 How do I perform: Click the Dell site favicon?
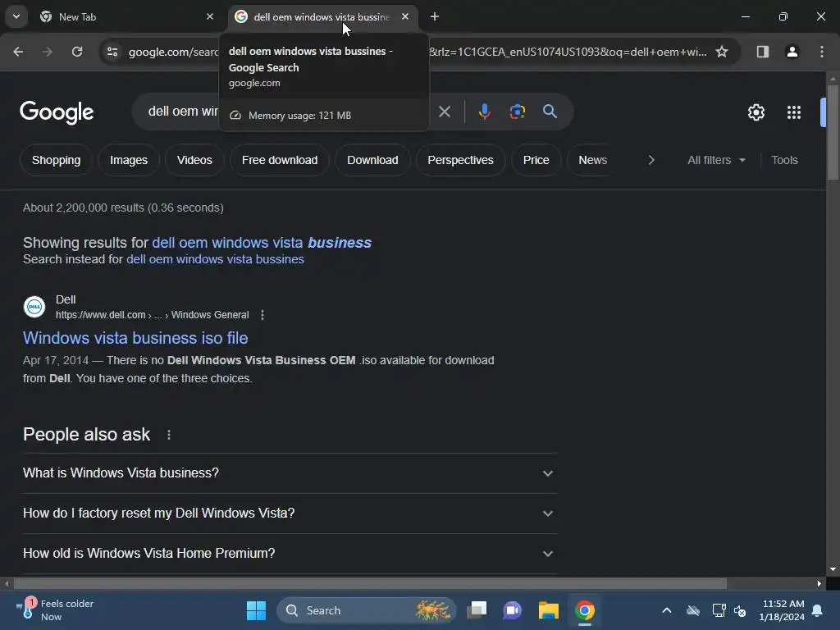click(x=34, y=307)
